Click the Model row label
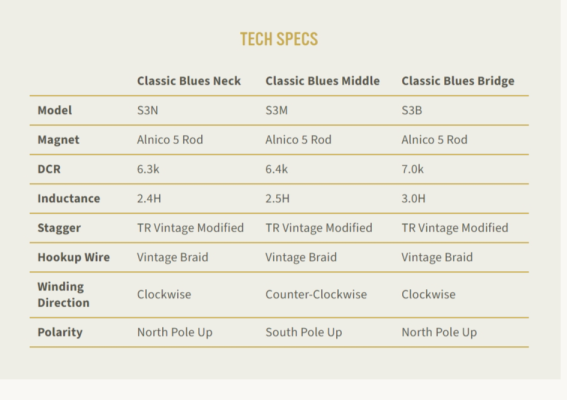The width and height of the screenshot is (567, 400). [x=55, y=110]
